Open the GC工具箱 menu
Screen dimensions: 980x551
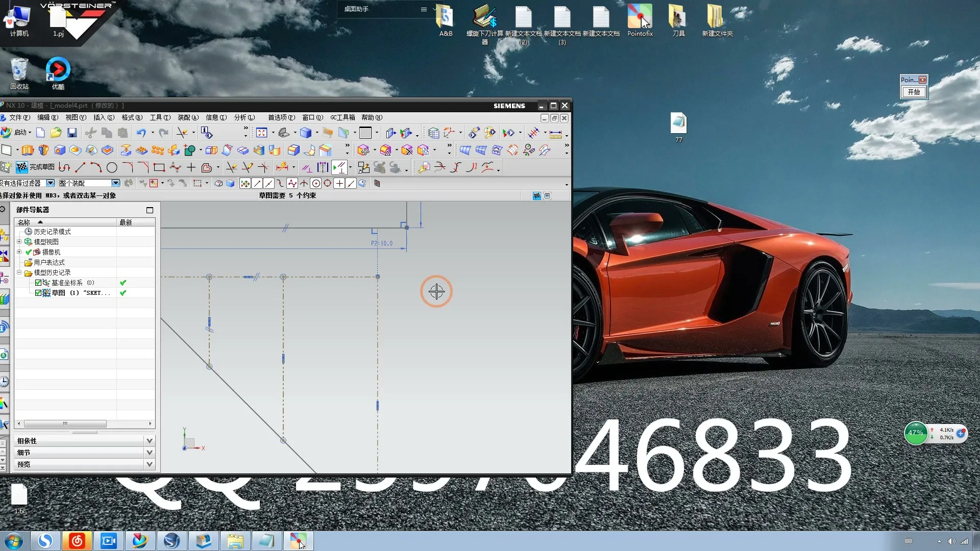(342, 117)
